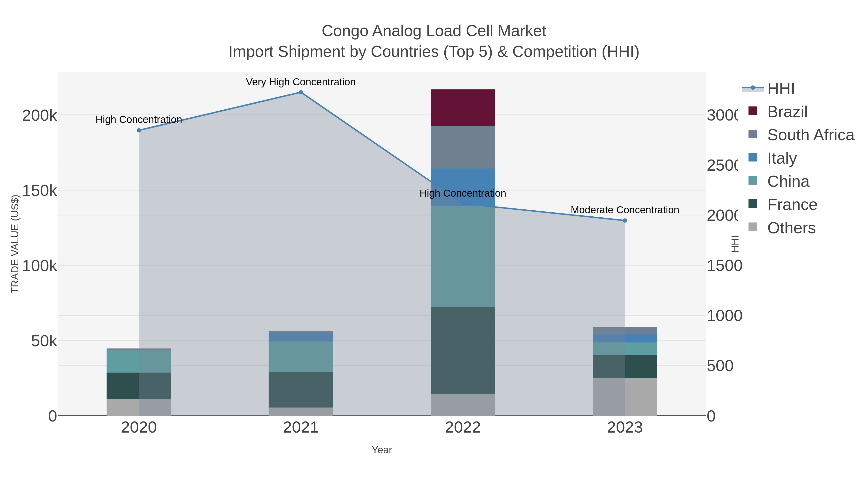868x488 pixels.
Task: Click the Italy segment of 2021 bar
Action: pos(301,337)
